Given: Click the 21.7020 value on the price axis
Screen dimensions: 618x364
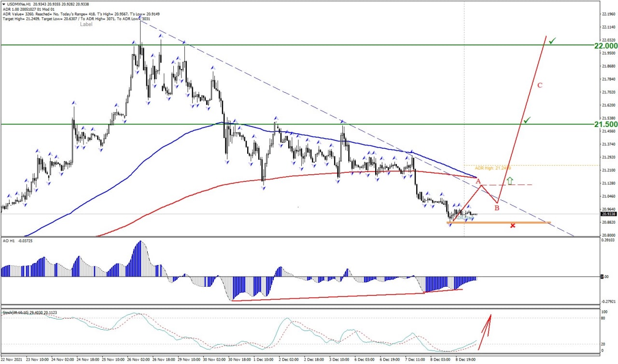Looking at the screenshot, I should click(x=608, y=92).
